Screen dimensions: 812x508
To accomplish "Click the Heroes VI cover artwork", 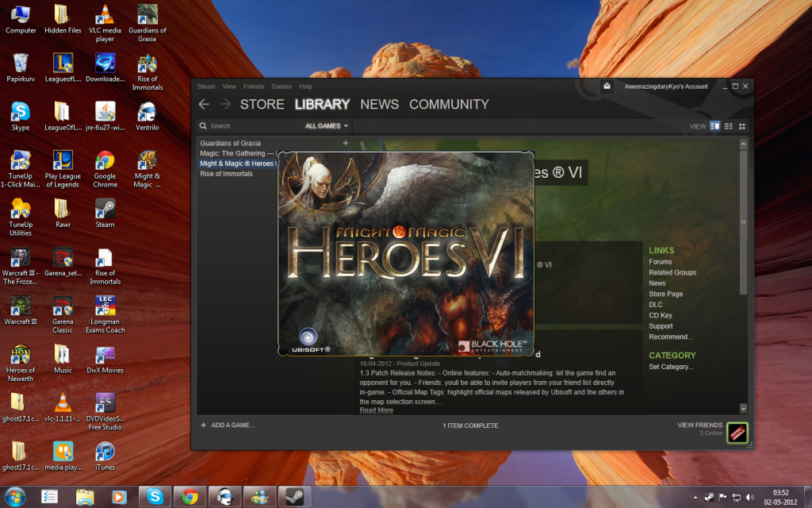I will tap(406, 253).
